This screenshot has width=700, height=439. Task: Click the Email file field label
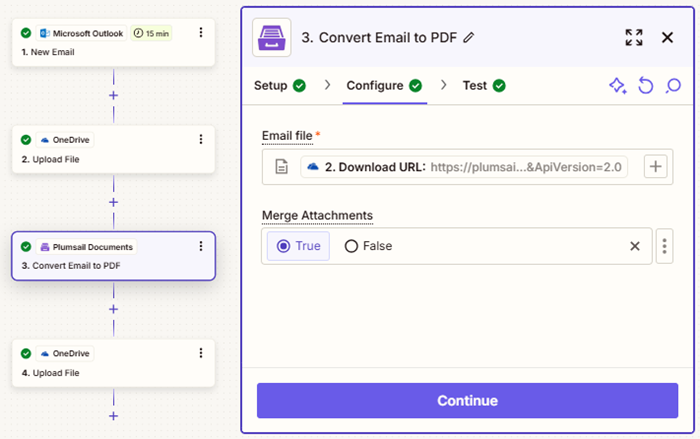[287, 136]
